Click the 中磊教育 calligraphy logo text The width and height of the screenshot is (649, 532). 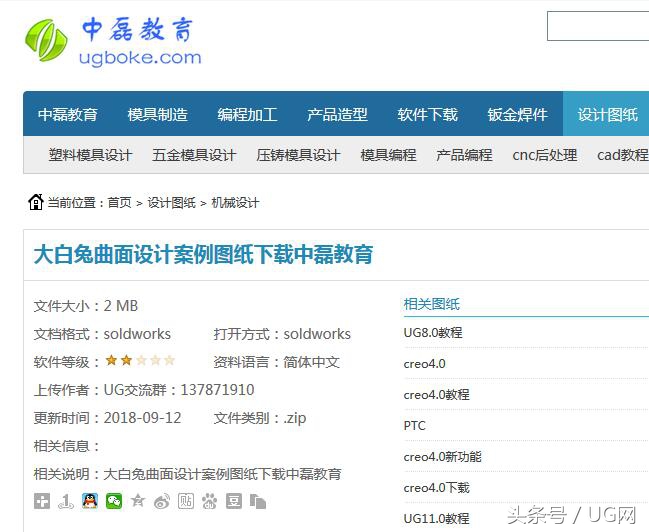[137, 29]
